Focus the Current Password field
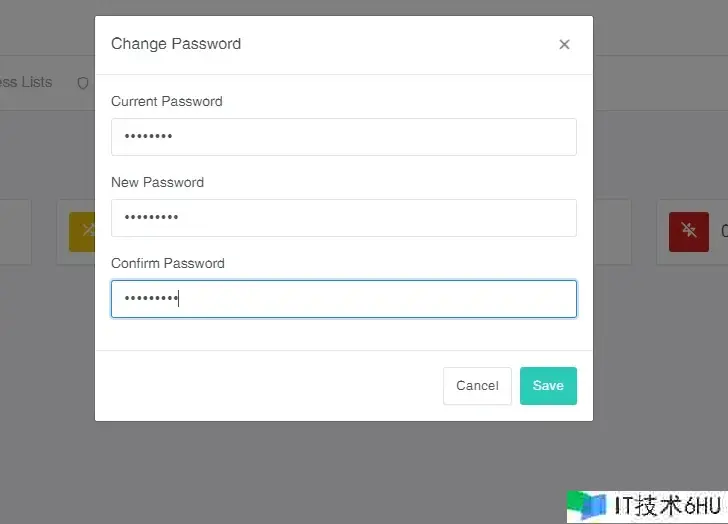728x524 pixels. (x=343, y=137)
